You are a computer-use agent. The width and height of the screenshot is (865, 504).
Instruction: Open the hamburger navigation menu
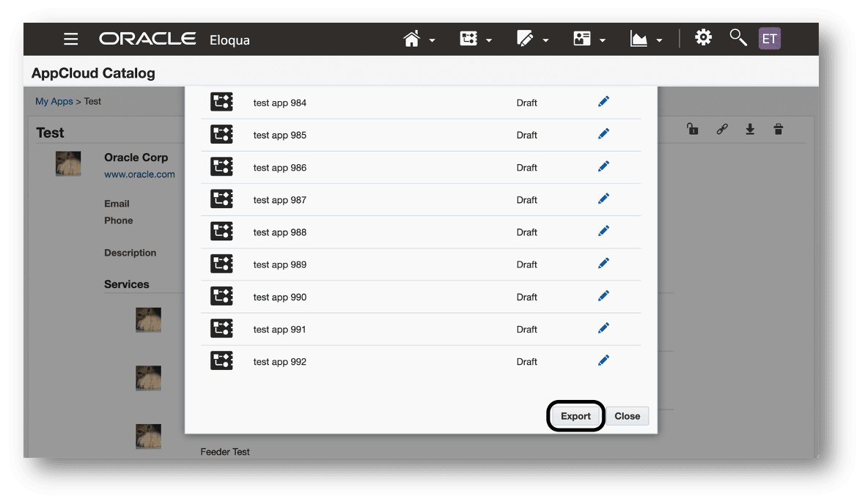[x=70, y=39]
